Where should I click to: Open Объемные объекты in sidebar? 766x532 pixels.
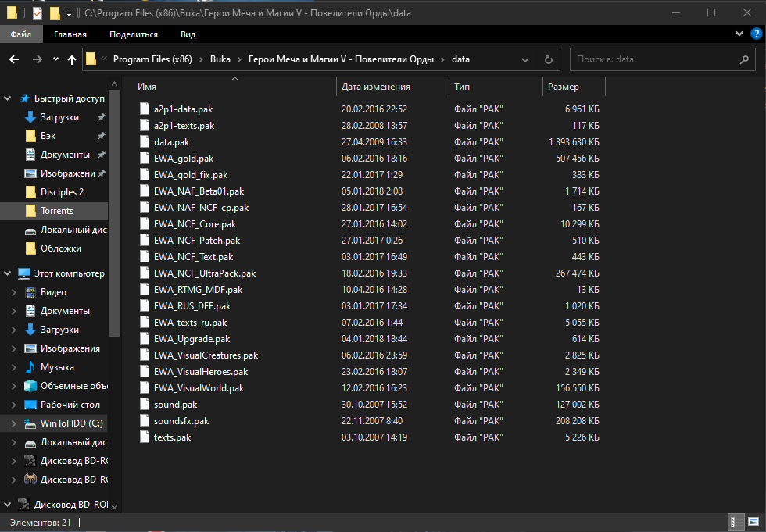[x=74, y=386]
